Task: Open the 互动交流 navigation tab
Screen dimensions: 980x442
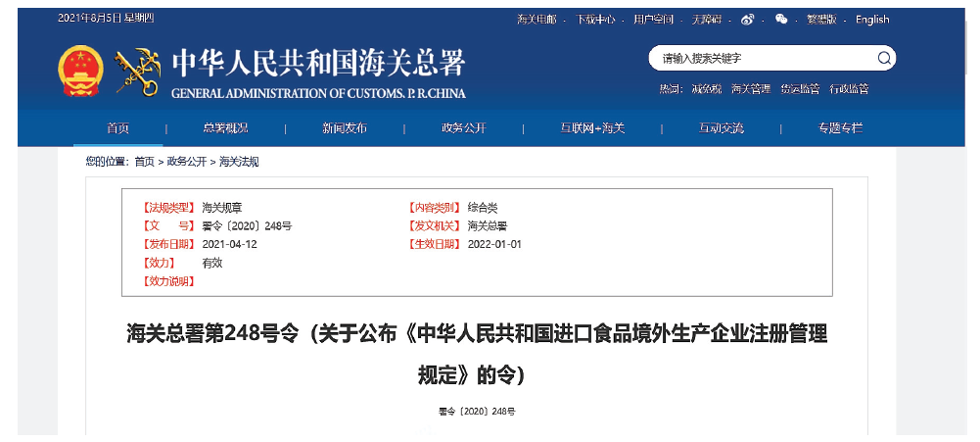Action: (x=722, y=128)
